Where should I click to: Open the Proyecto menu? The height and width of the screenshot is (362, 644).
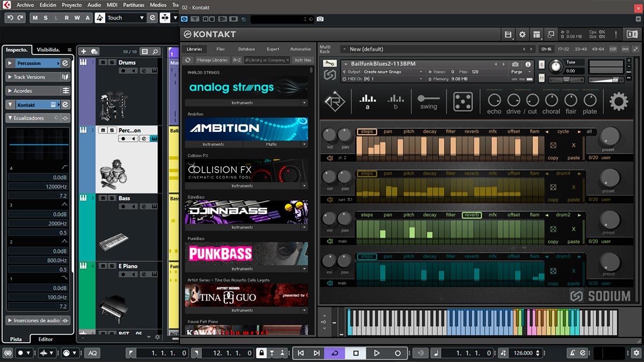tap(72, 5)
